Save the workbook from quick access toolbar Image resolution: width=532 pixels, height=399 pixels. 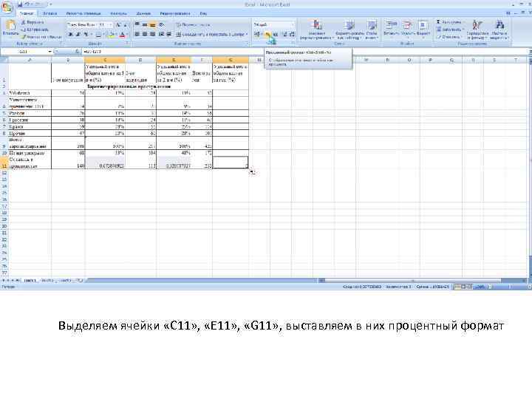(x=20, y=4)
